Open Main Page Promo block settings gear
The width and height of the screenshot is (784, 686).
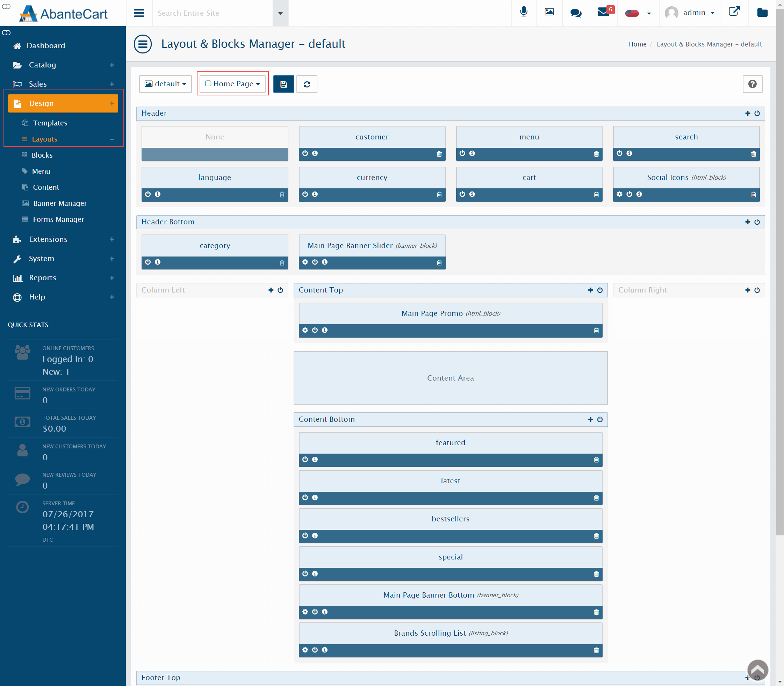[x=305, y=330]
